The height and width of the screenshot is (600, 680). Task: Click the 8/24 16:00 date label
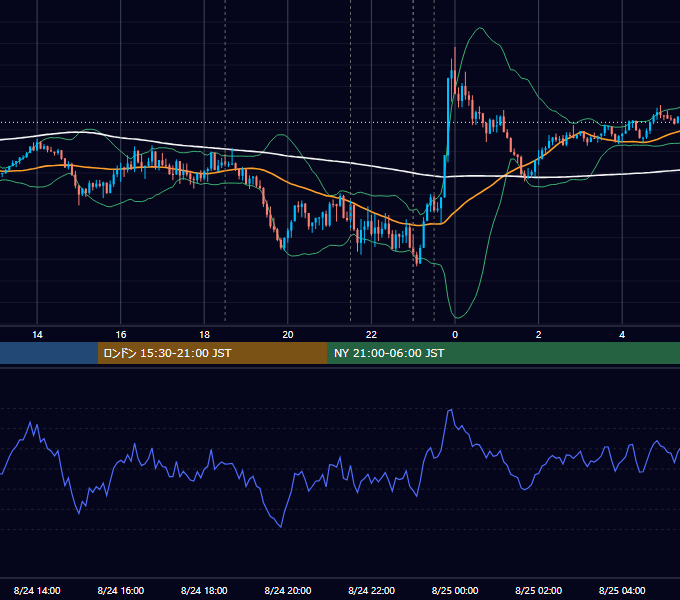point(121,590)
